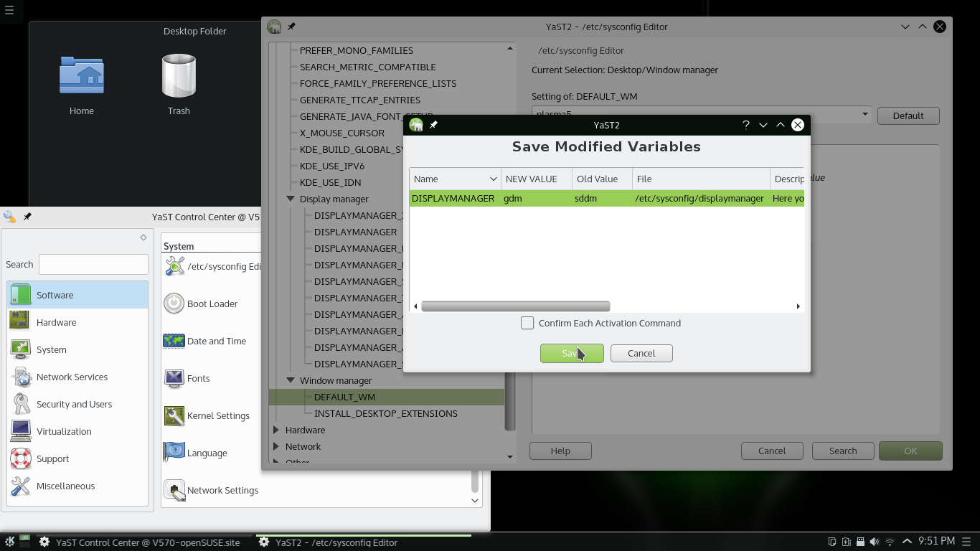Click Search button in sysconfig Editor
The width and height of the screenshot is (980, 551).
click(843, 451)
